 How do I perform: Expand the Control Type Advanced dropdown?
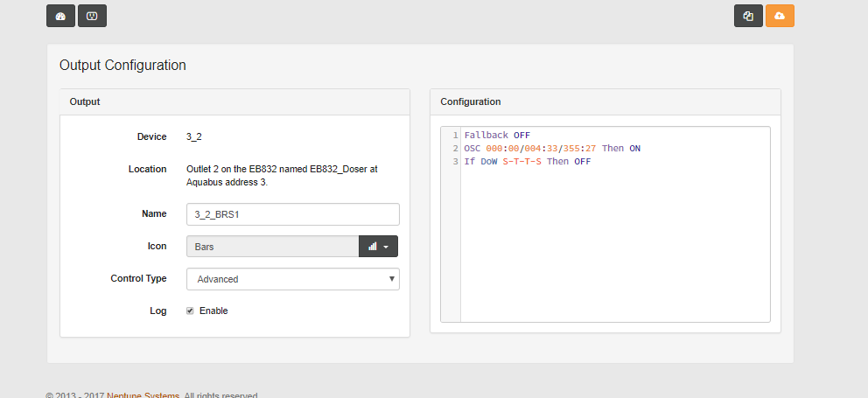tap(293, 279)
